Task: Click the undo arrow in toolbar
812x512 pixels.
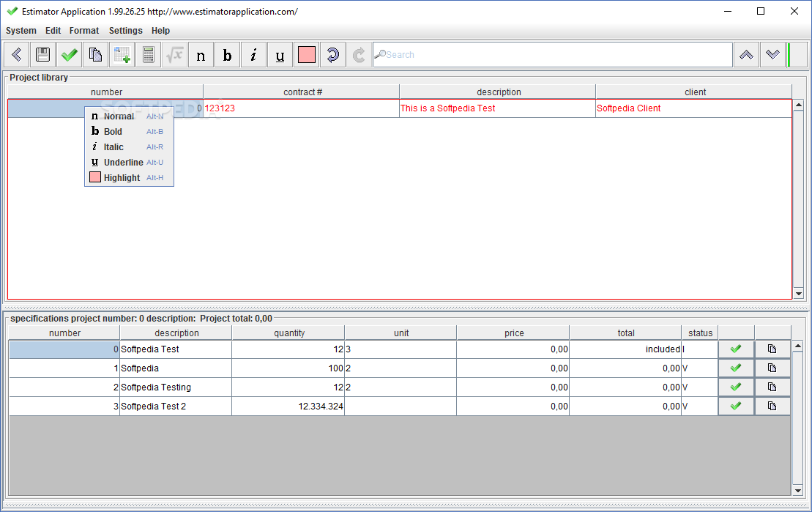Action: pyautogui.click(x=332, y=55)
